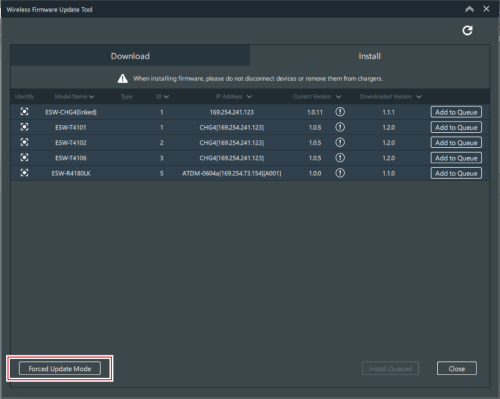Image resolution: width=500 pixels, height=399 pixels.
Task: Click the Close button
Action: point(457,369)
